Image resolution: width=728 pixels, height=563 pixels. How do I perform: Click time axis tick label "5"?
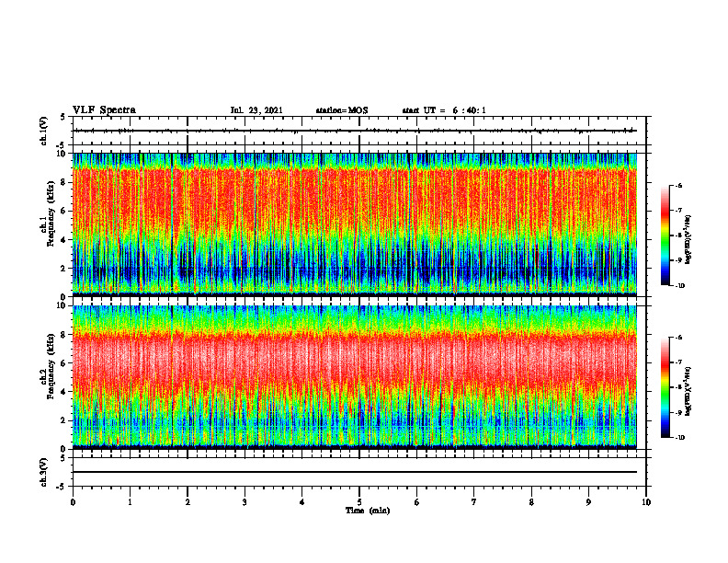[359, 502]
